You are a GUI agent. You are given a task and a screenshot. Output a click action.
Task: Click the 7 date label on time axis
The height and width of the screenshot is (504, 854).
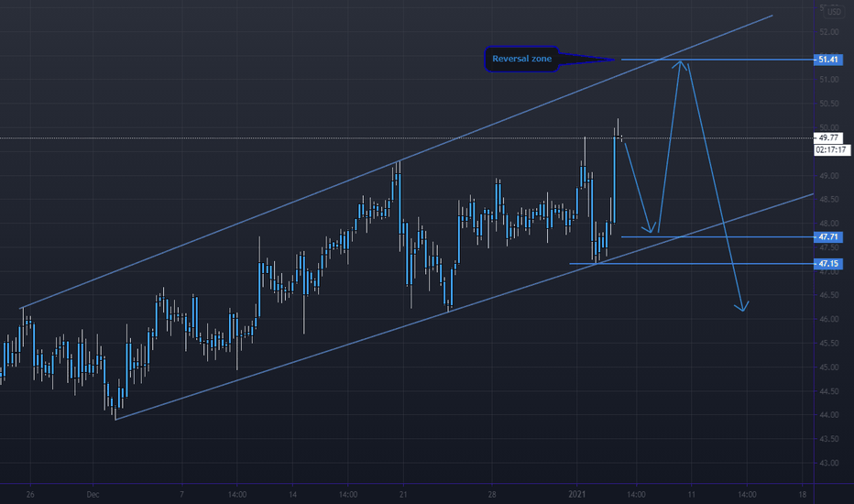pyautogui.click(x=182, y=495)
